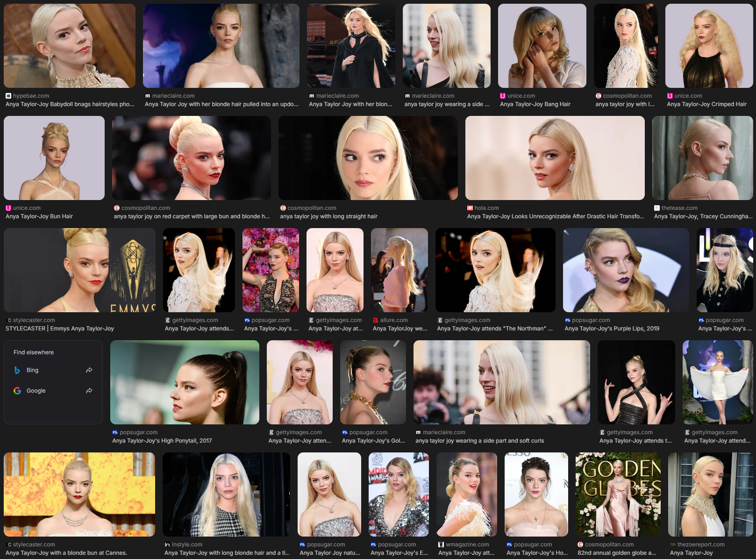Screen dimensions: 756x559
Task: Click the thetease.com favicon
Action: [x=657, y=208]
